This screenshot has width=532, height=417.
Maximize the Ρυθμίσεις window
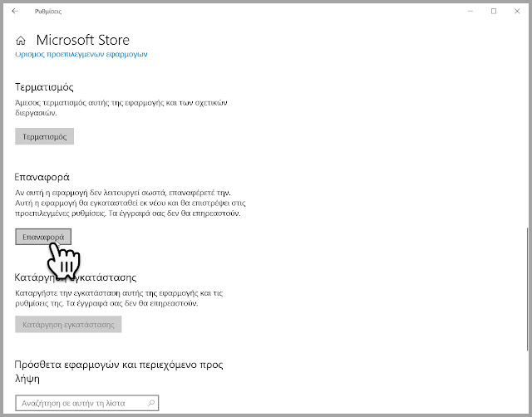(x=494, y=11)
